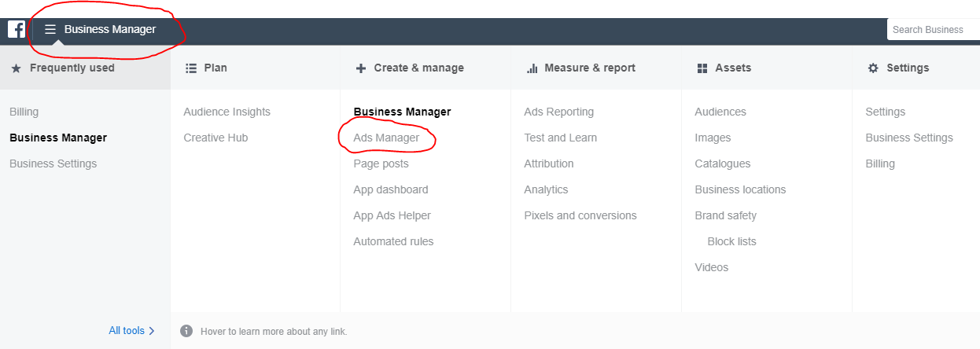Open Creative Hub link
The height and width of the screenshot is (349, 980).
[216, 138]
